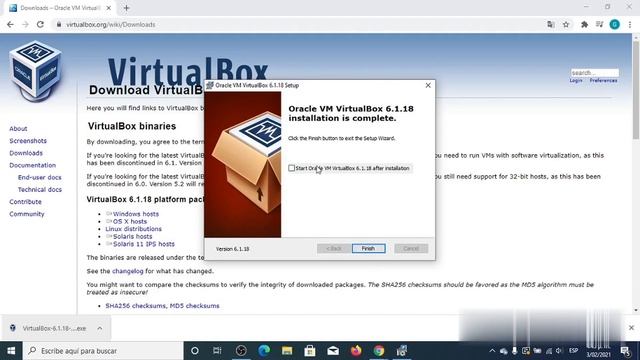Go back using browser back arrow
The height and width of the screenshot is (360, 640).
click(10, 24)
